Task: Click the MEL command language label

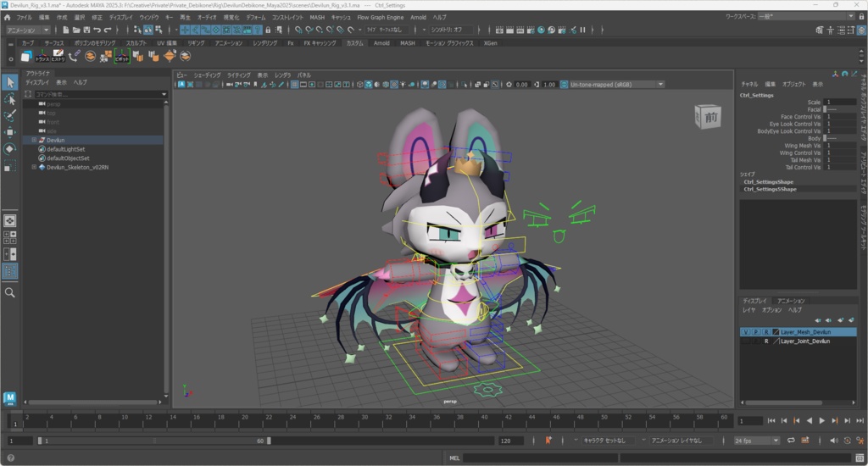Action: (x=454, y=458)
